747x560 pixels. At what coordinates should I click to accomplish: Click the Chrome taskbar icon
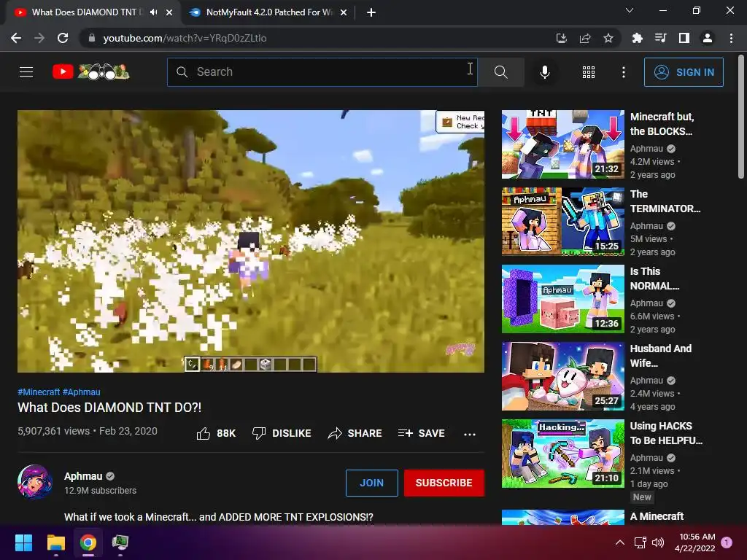point(88,542)
